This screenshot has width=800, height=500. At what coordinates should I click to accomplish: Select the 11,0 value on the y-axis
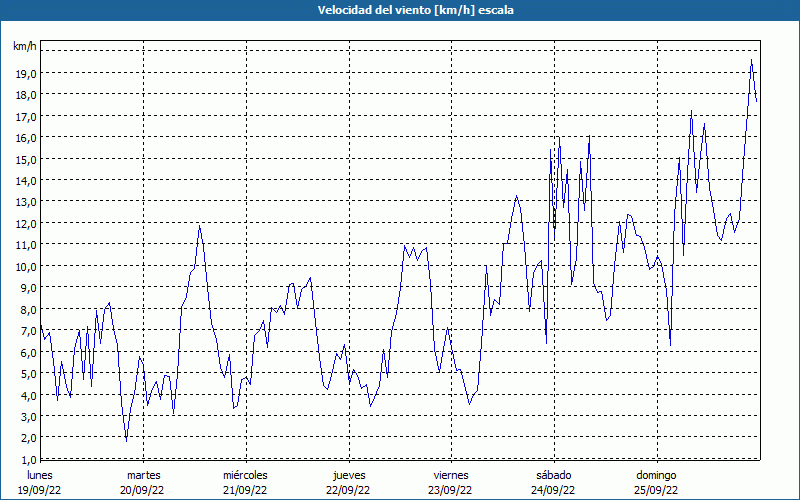[26, 245]
